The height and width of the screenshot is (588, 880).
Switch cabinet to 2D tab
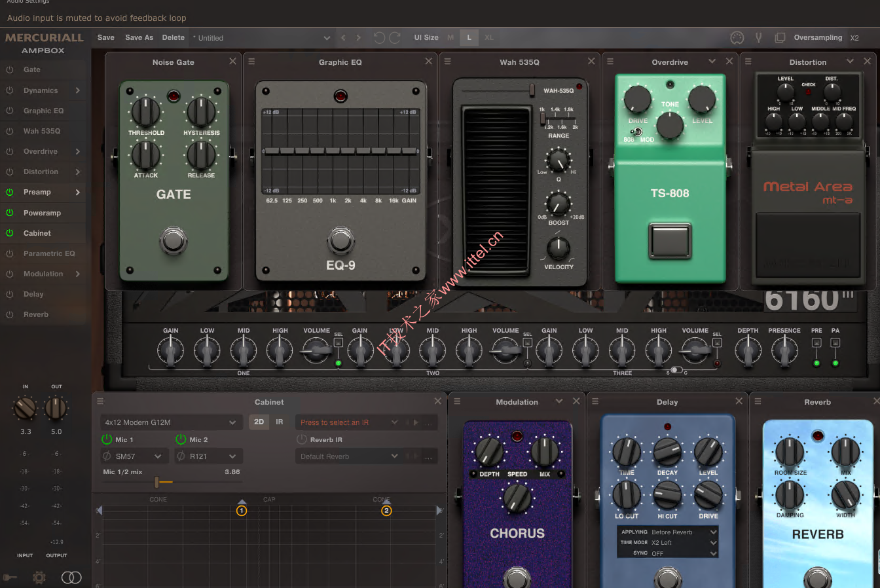coord(259,422)
